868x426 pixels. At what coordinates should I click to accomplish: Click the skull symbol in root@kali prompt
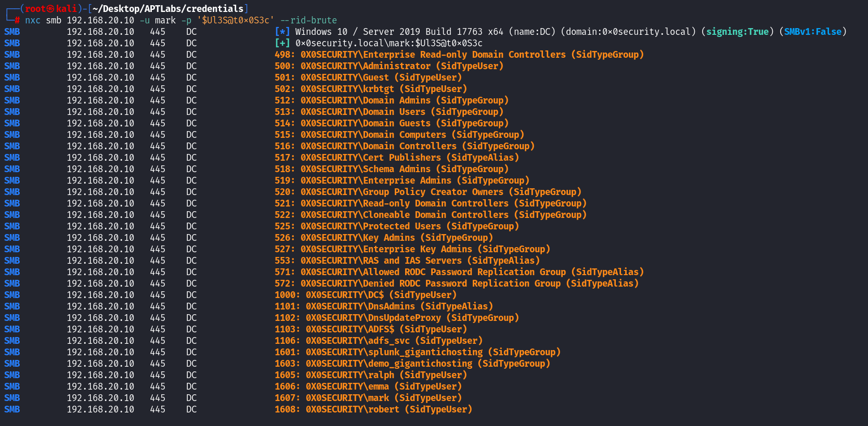(51, 9)
